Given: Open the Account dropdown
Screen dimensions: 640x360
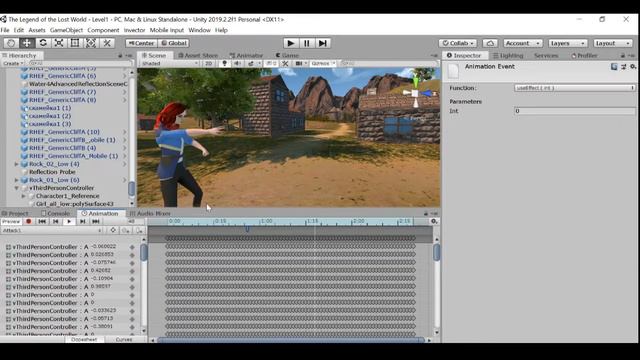Looking at the screenshot, I should click(522, 43).
